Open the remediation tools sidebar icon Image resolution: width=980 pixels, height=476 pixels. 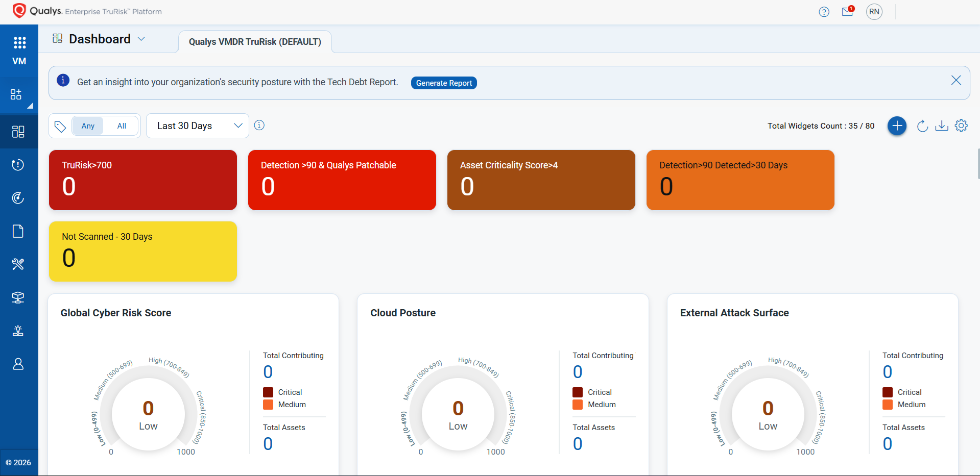pos(18,264)
